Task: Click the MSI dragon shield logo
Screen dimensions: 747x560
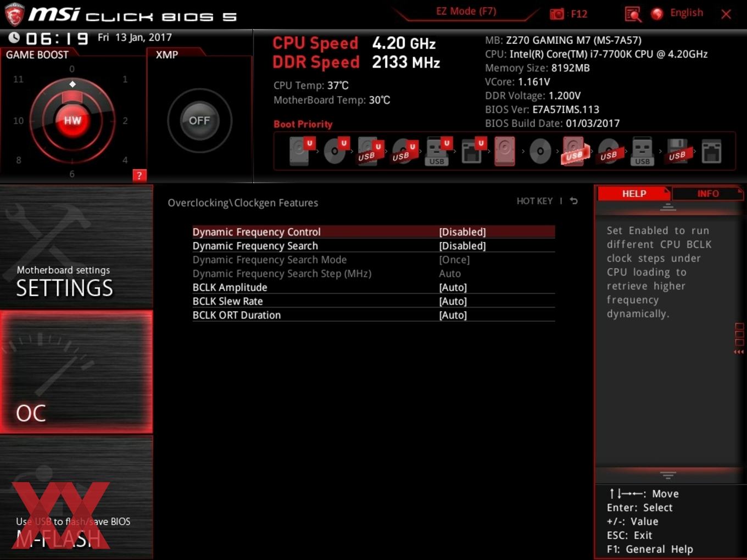Action: click(x=14, y=14)
